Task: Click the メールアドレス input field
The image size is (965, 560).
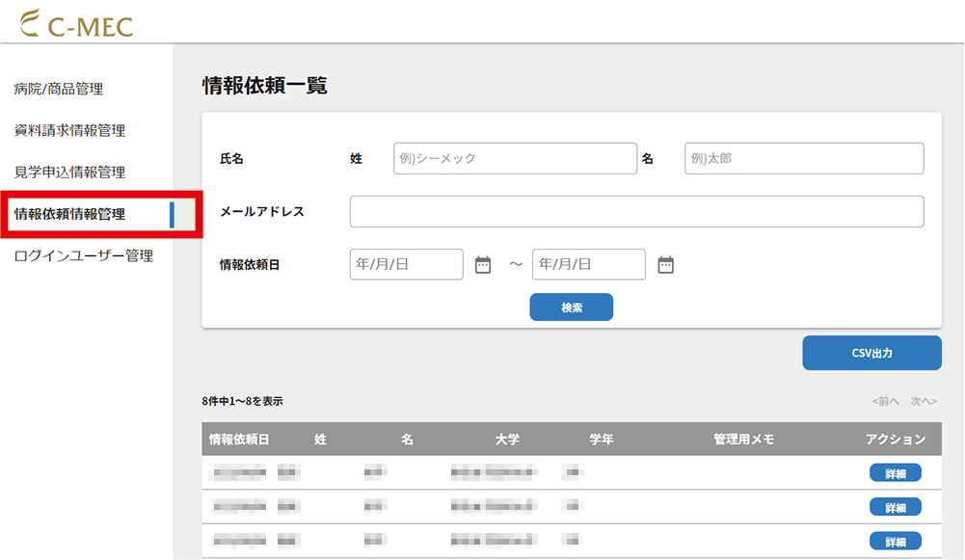Action: (637, 211)
